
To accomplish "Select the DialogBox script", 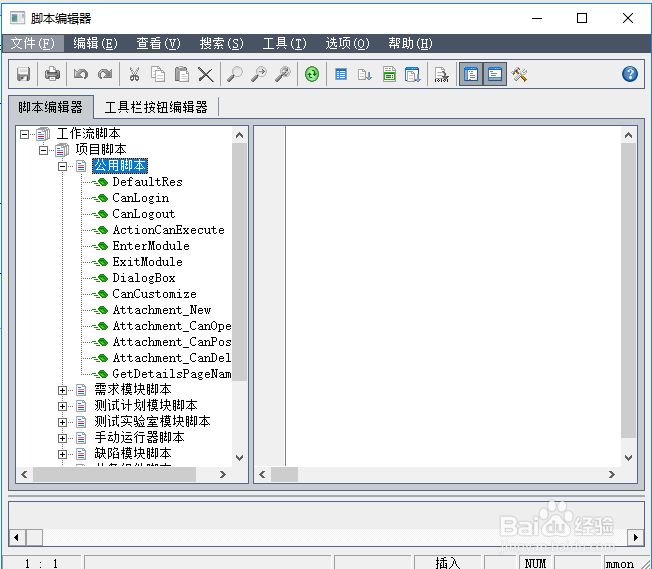I will click(x=144, y=278).
